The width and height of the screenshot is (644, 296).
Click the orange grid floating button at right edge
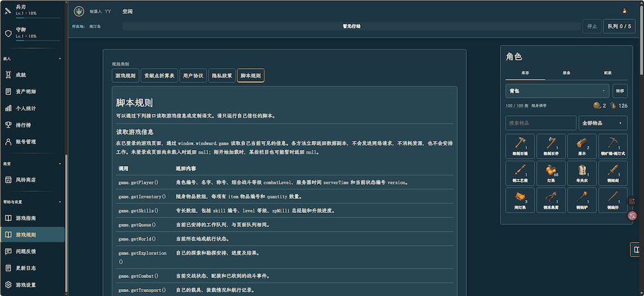[632, 201]
